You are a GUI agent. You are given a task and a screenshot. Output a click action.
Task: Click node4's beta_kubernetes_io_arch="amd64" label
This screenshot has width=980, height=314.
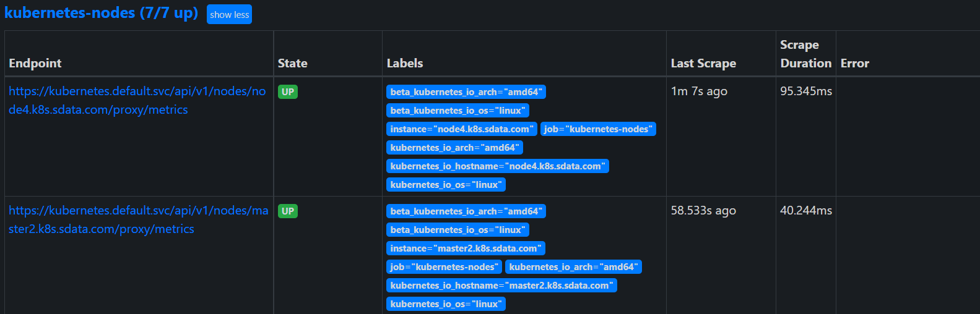point(466,92)
